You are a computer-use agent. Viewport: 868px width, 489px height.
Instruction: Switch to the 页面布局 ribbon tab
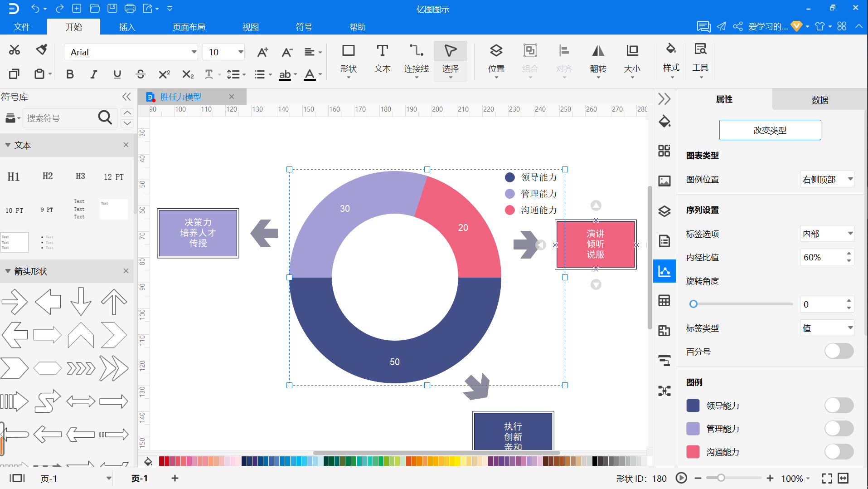(x=189, y=27)
